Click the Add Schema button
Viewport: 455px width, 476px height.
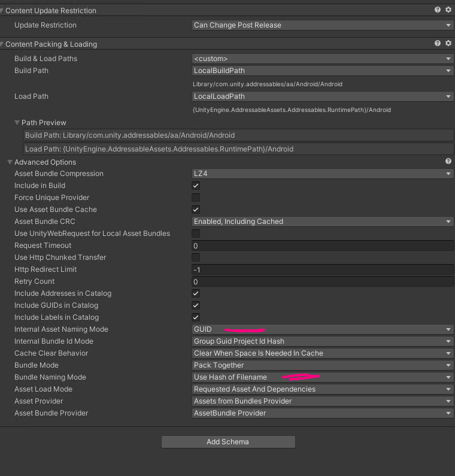[x=228, y=442]
